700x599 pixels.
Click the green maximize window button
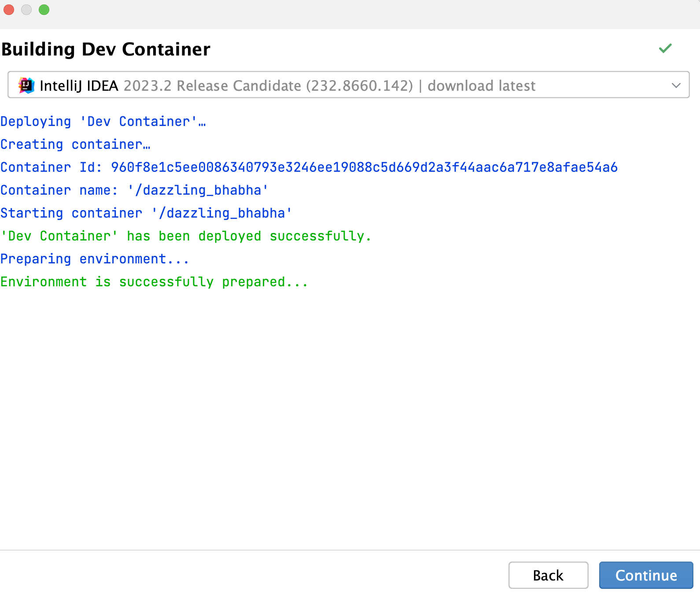tap(44, 10)
